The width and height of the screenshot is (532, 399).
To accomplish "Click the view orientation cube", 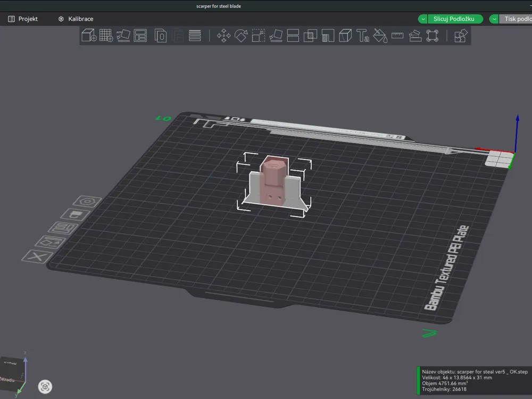I will [13, 373].
